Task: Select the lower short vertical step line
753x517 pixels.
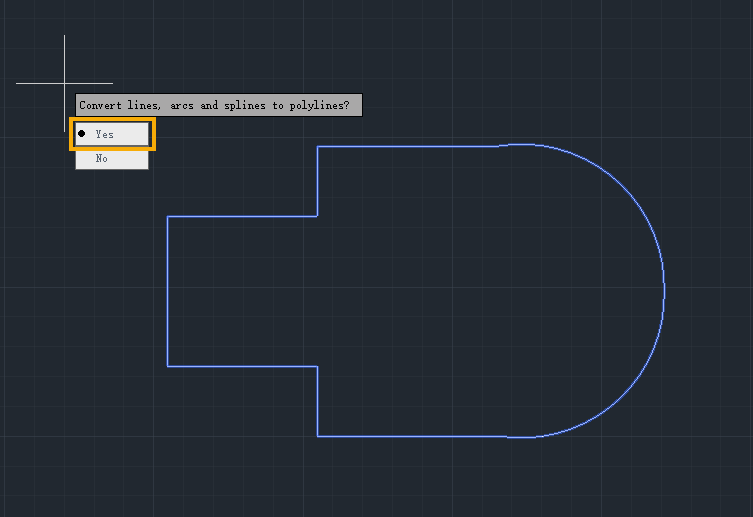Action: [x=317, y=401]
